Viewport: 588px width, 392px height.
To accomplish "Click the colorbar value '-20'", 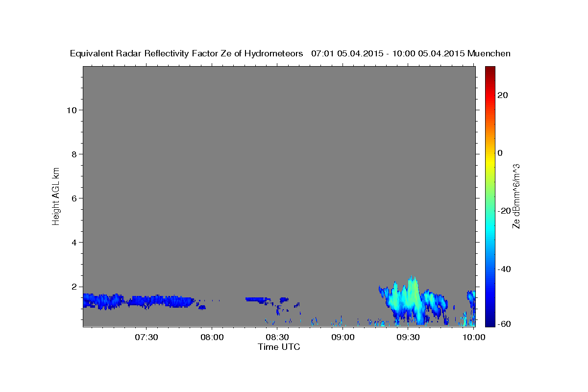I will [504, 211].
